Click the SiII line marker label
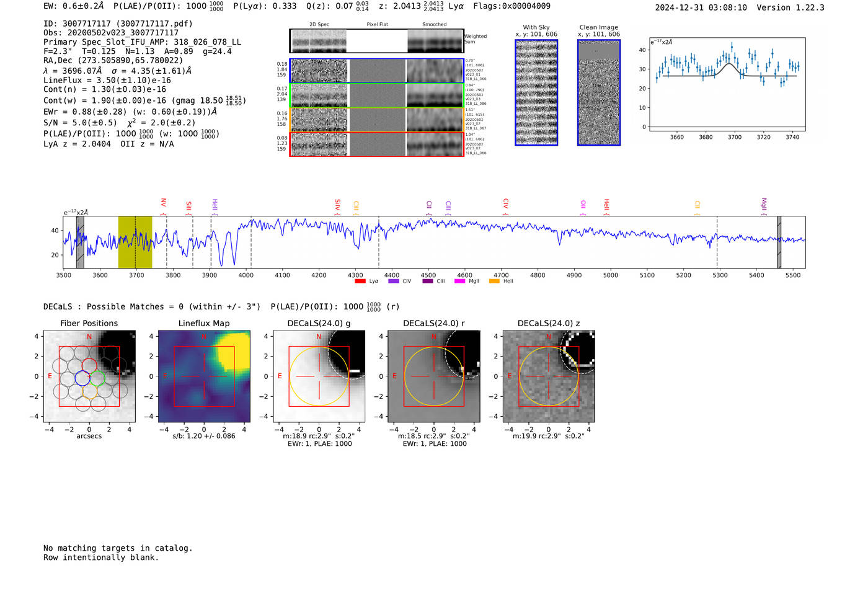This screenshot has width=868, height=591. (189, 205)
